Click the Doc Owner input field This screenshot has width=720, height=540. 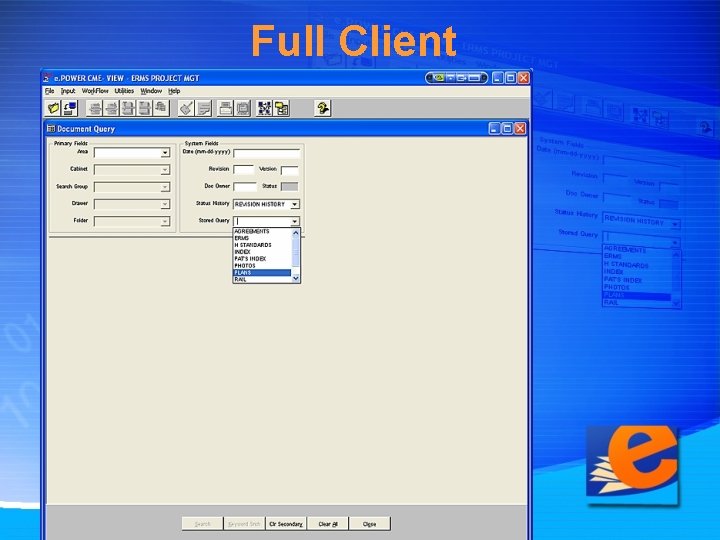point(245,186)
